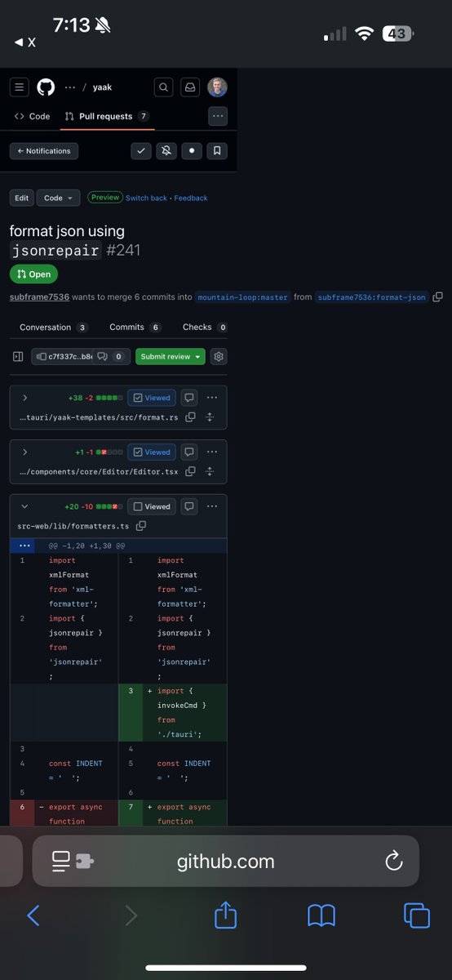This screenshot has height=980, width=452.
Task: Open Safari bookmarks book icon
Action: (x=321, y=915)
